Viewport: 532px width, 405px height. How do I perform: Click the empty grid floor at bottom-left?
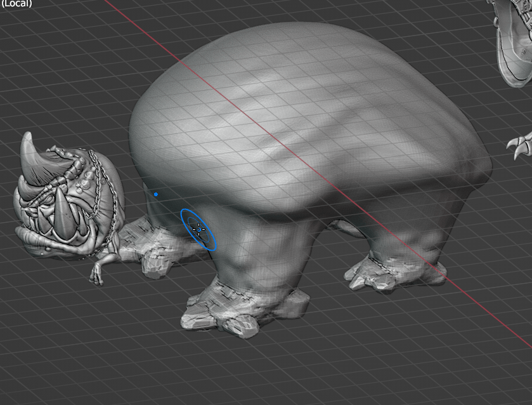point(63,355)
